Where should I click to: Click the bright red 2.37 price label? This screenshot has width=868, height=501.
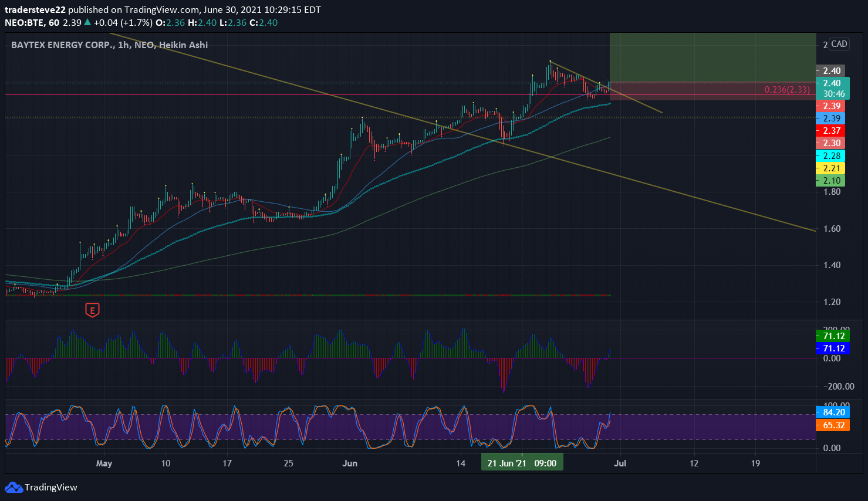[x=830, y=131]
